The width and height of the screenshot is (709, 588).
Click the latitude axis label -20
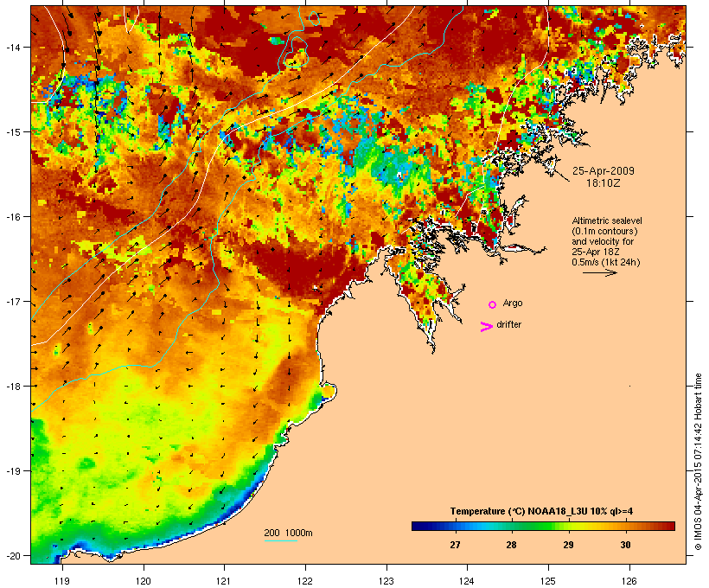[x=13, y=555]
